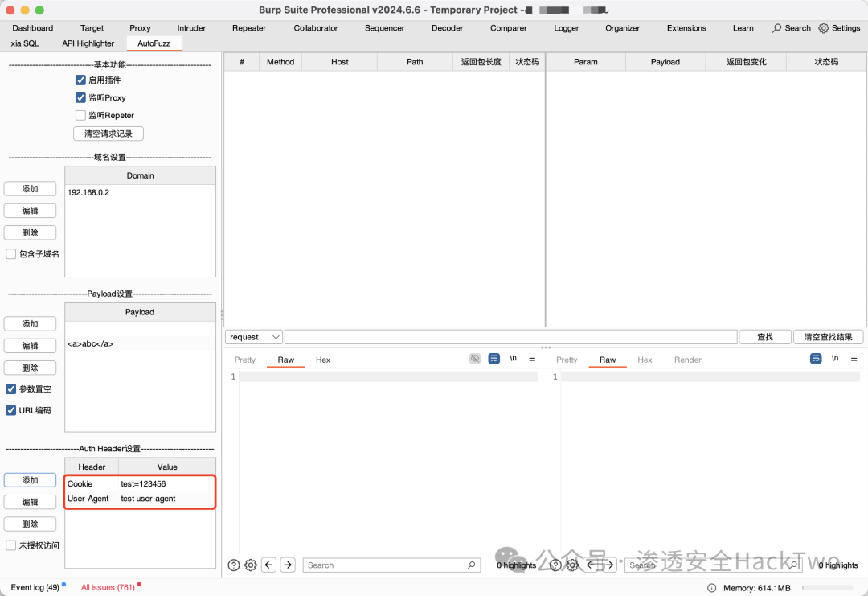
Task: Go to the Repeater tab
Action: coord(249,27)
